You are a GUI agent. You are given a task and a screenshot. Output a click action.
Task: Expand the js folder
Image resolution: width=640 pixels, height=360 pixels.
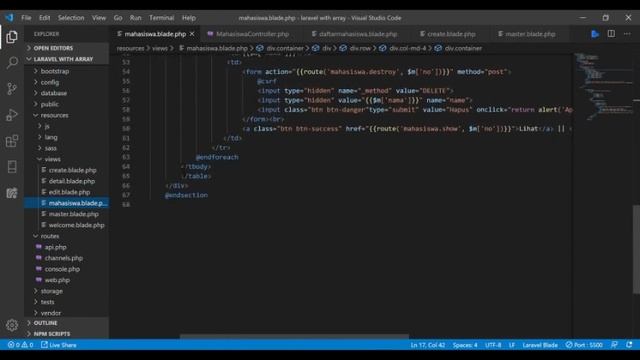tap(67, 126)
